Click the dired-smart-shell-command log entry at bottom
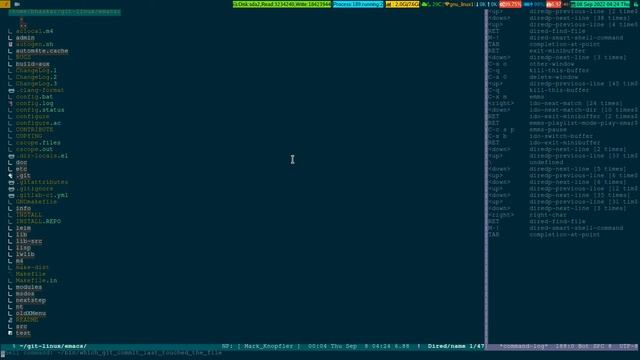This screenshot has width=640, height=360. pyautogui.click(x=576, y=228)
